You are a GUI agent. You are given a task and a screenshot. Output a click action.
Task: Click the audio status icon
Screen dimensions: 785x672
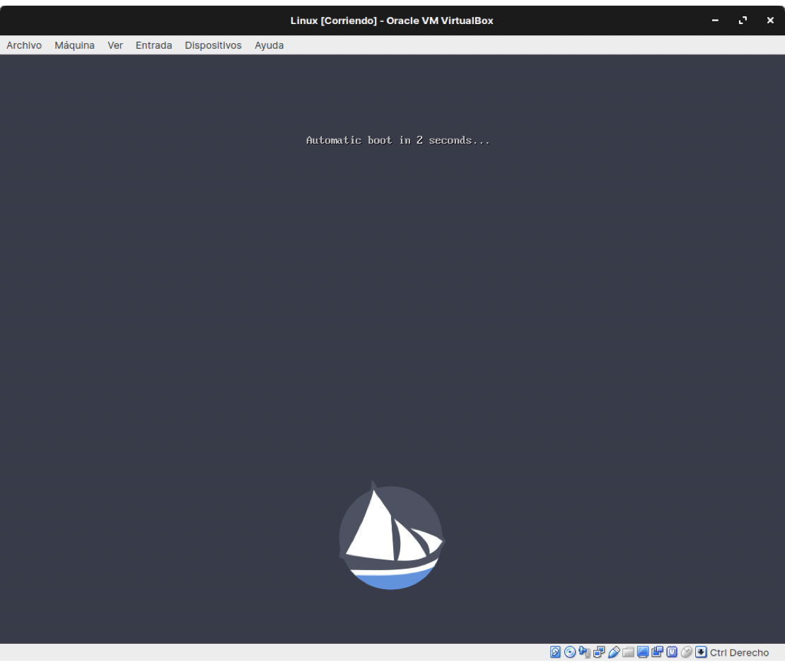coord(584,652)
